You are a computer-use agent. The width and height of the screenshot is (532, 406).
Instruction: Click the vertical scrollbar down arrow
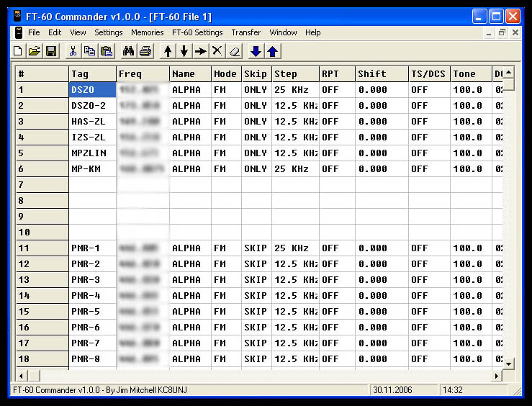508,364
